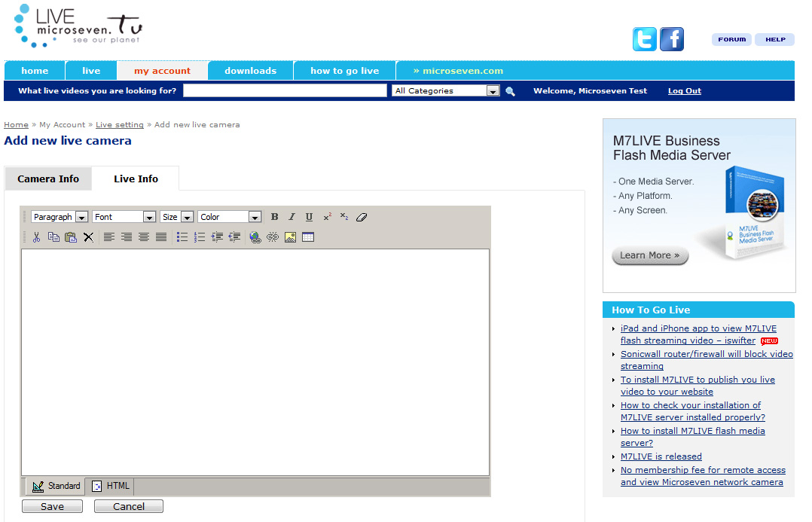
Task: Insert a bulleted list
Action: [x=182, y=237]
